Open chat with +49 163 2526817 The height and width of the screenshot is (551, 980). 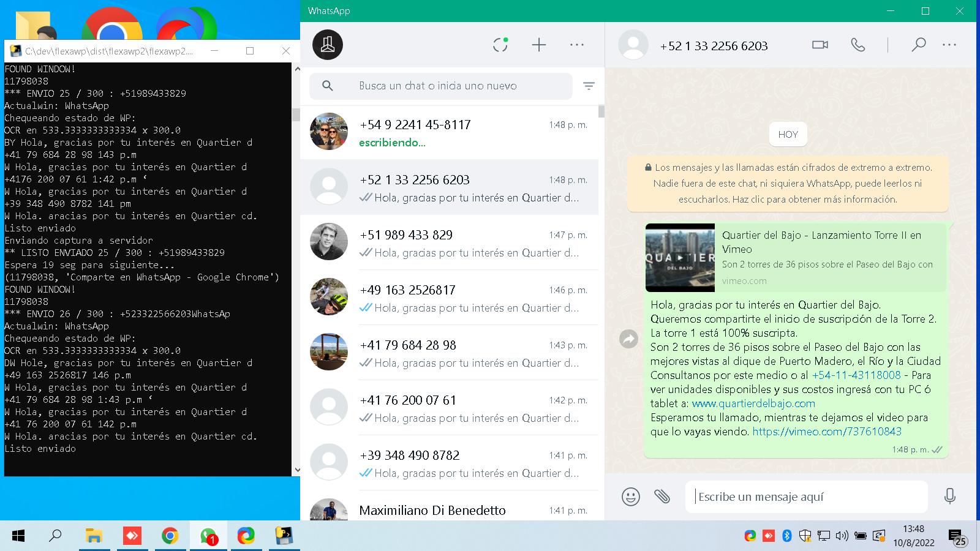tap(449, 298)
